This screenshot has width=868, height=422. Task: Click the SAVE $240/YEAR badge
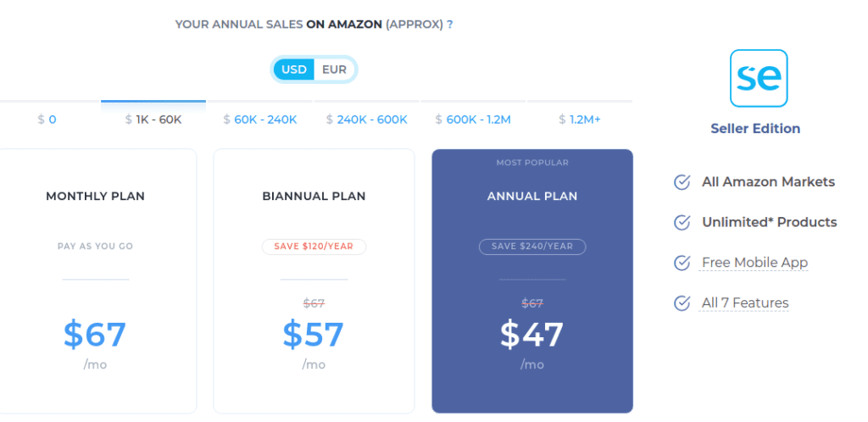point(532,247)
